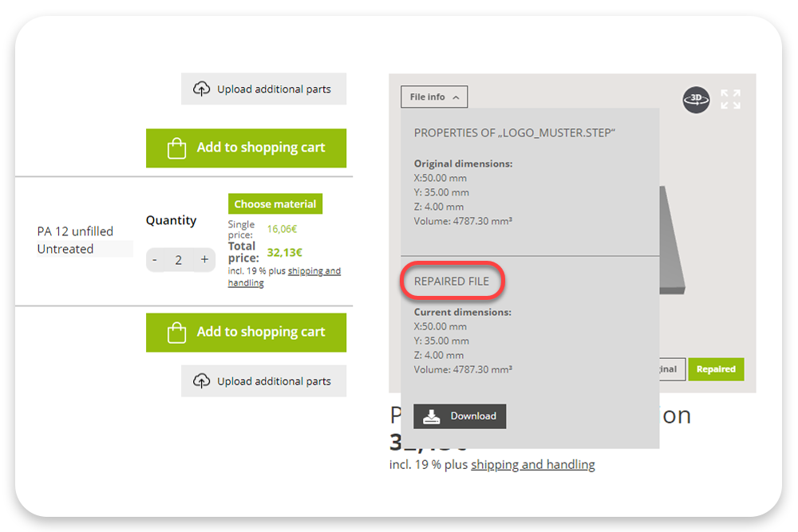Click the fullscreen expand icon in viewer corner

730,100
